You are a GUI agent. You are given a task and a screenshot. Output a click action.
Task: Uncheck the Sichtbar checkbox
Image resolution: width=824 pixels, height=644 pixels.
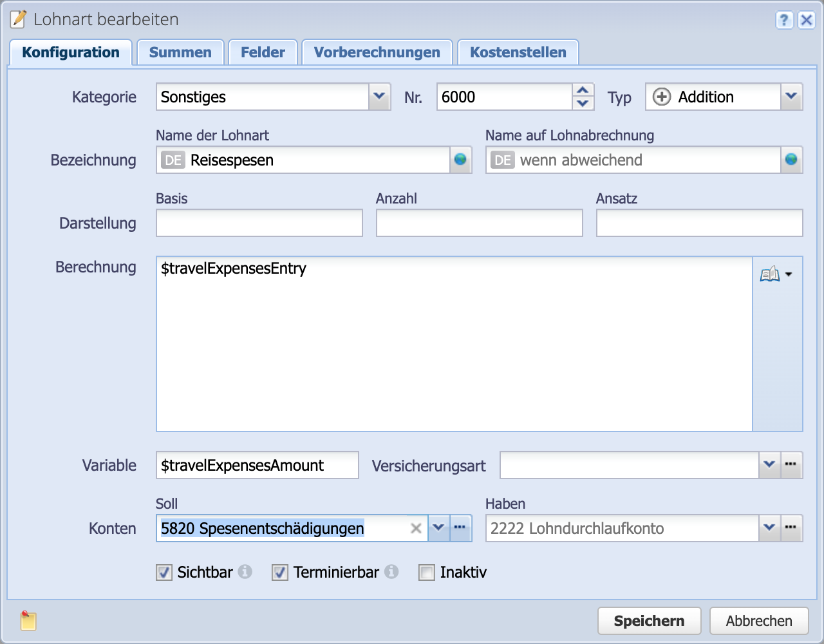[164, 573]
